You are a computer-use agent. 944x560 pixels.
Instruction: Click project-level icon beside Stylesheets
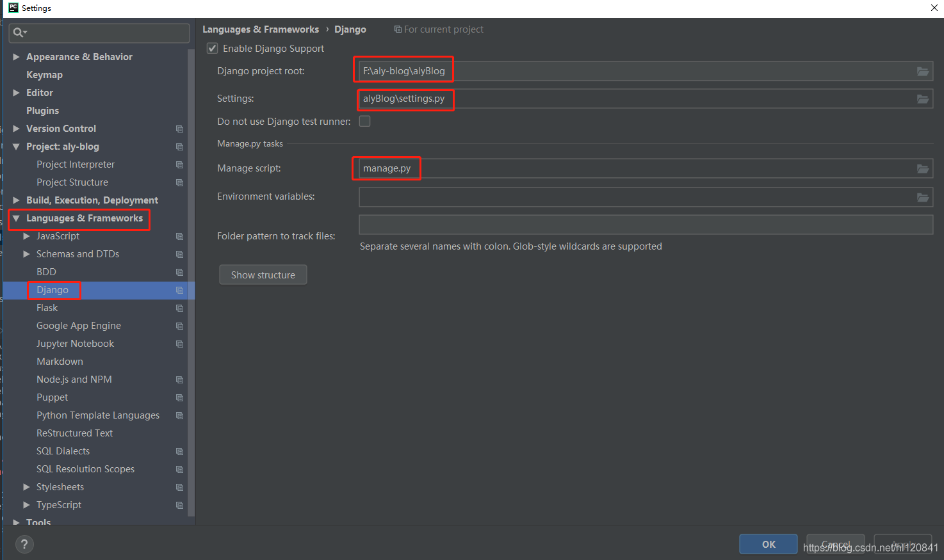180,487
